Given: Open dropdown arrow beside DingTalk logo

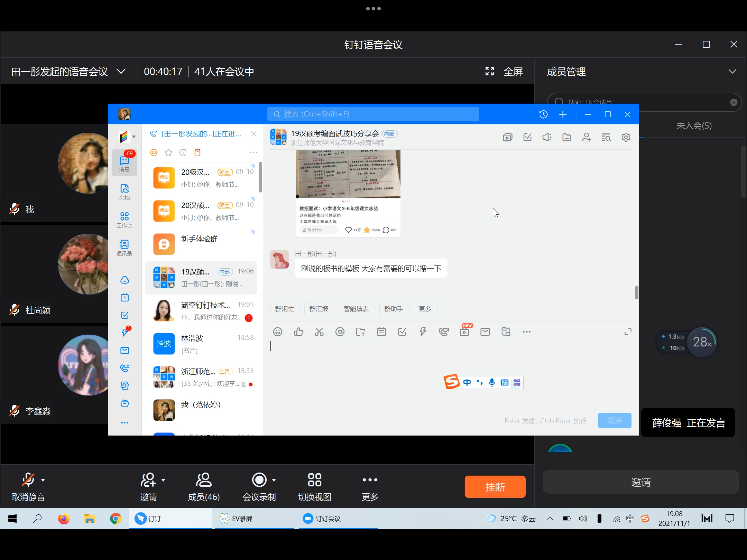Looking at the screenshot, I should [x=134, y=137].
